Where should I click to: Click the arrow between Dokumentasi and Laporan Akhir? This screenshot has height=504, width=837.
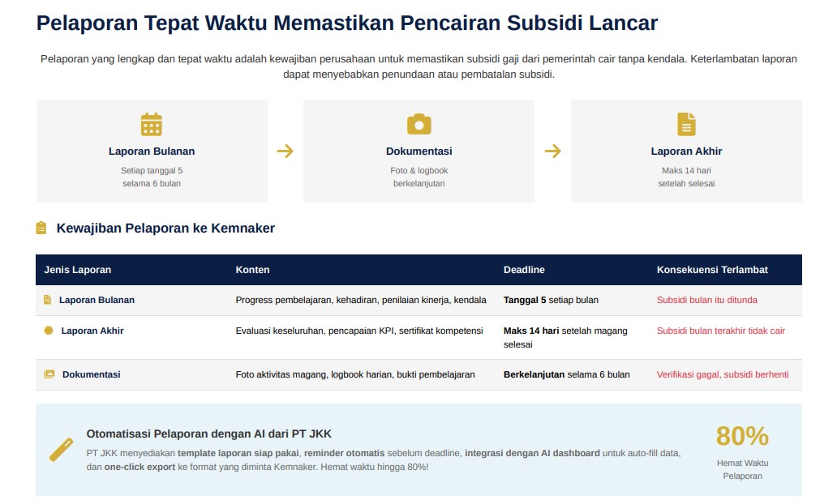click(x=552, y=151)
